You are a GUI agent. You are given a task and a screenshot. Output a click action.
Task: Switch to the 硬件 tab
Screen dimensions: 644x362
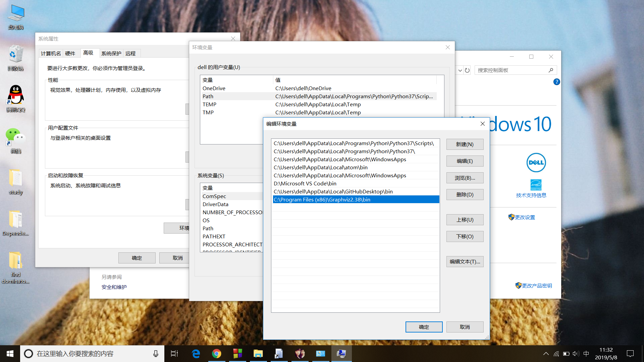[x=70, y=53]
